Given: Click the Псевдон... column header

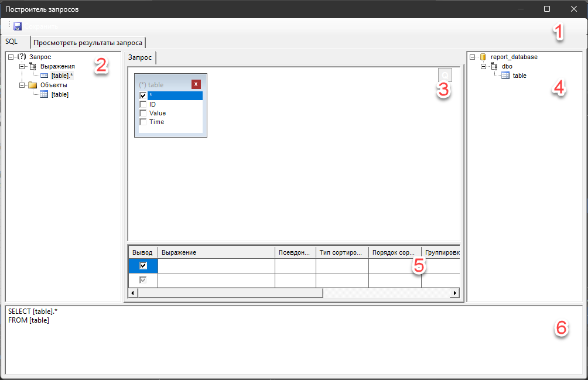Looking at the screenshot, I should (296, 252).
